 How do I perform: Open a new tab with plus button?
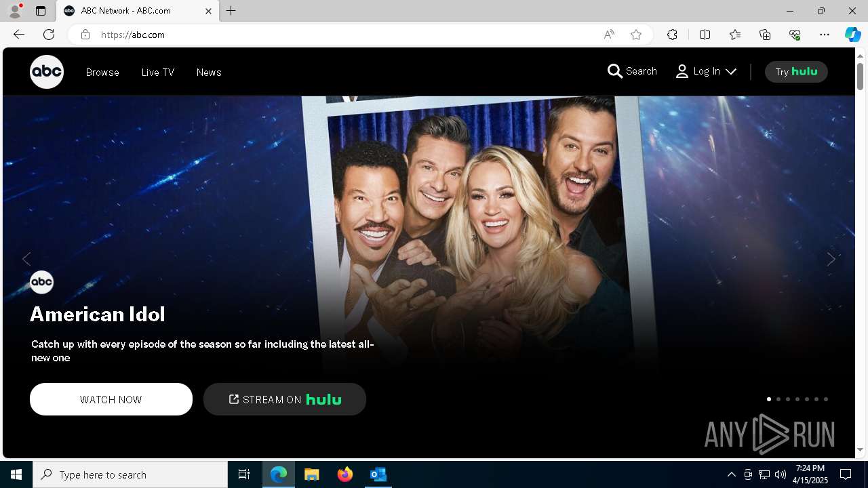tap(231, 11)
